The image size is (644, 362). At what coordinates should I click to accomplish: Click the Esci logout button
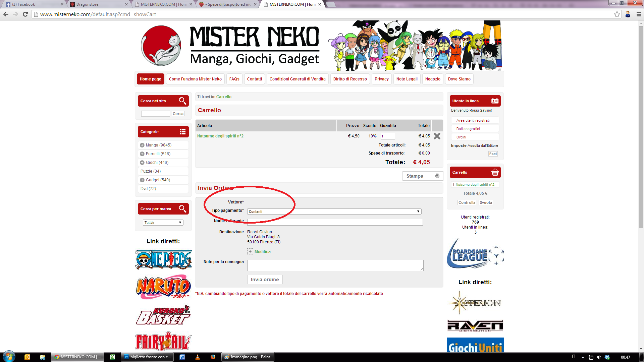coord(493,154)
